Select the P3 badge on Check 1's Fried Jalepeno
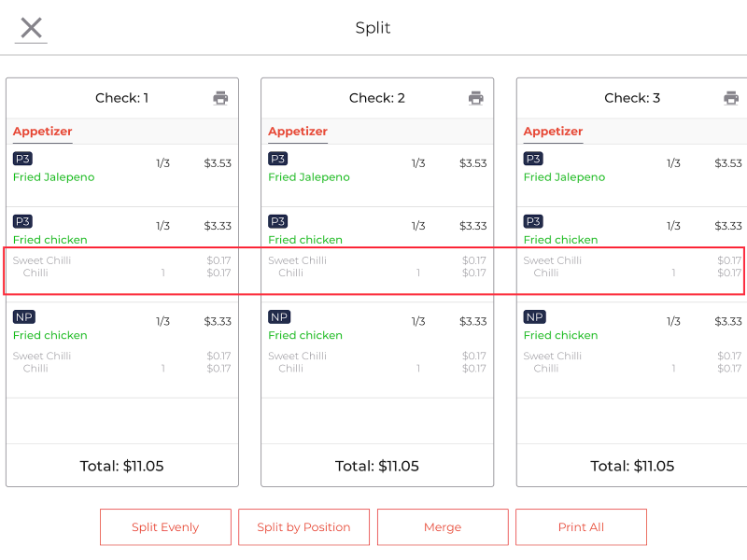This screenshot has width=747, height=560. coord(22,160)
